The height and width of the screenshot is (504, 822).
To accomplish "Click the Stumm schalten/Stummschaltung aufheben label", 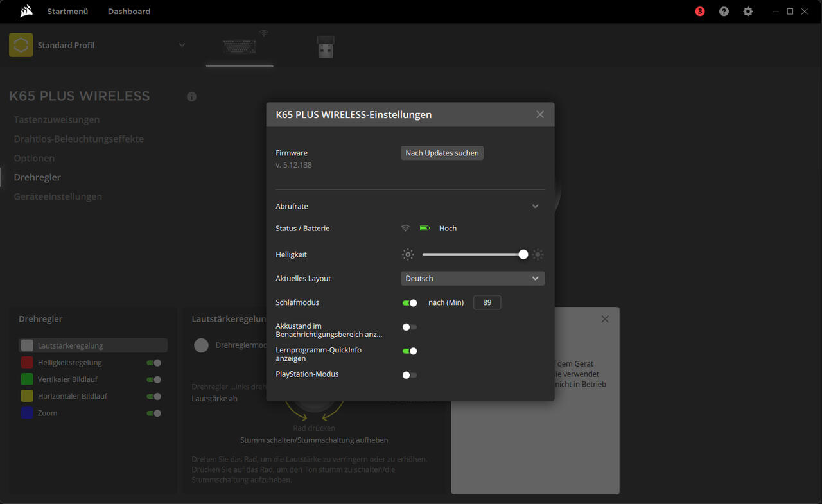I will 314,440.
